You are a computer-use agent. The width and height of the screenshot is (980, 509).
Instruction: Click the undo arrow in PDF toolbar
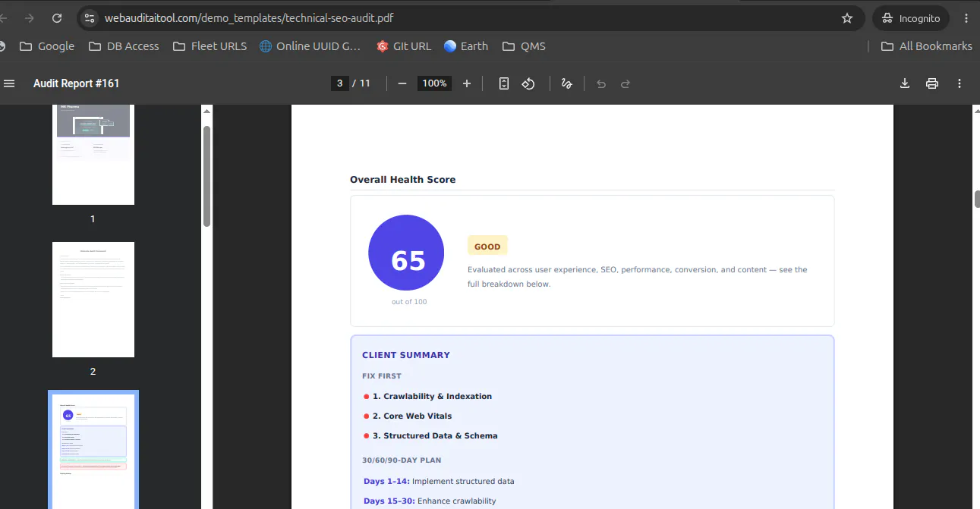601,83
